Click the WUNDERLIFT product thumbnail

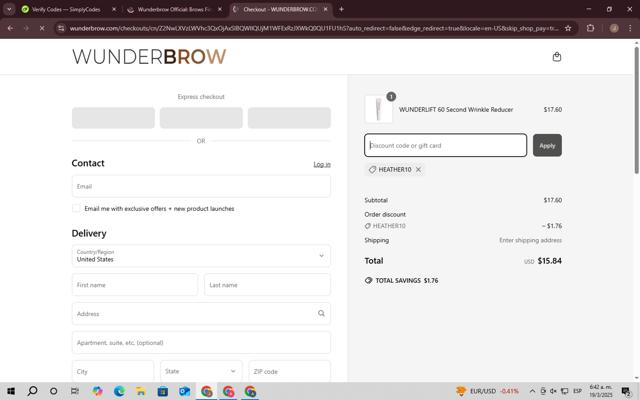click(378, 109)
